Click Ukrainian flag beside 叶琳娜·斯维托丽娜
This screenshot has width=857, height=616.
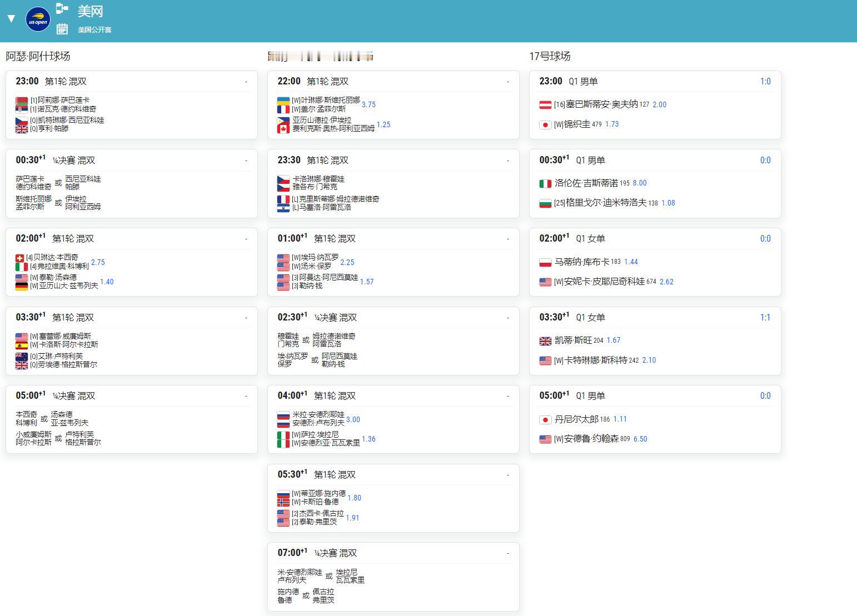[x=283, y=101]
